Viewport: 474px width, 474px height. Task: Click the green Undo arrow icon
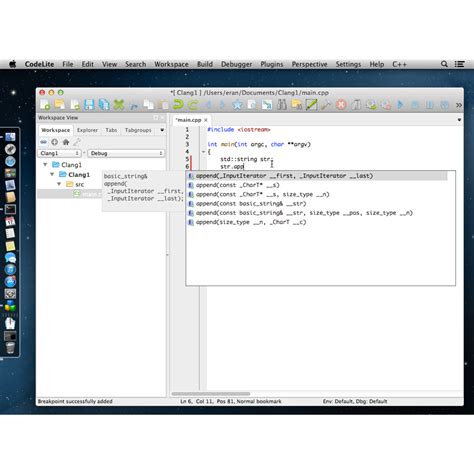click(x=178, y=105)
